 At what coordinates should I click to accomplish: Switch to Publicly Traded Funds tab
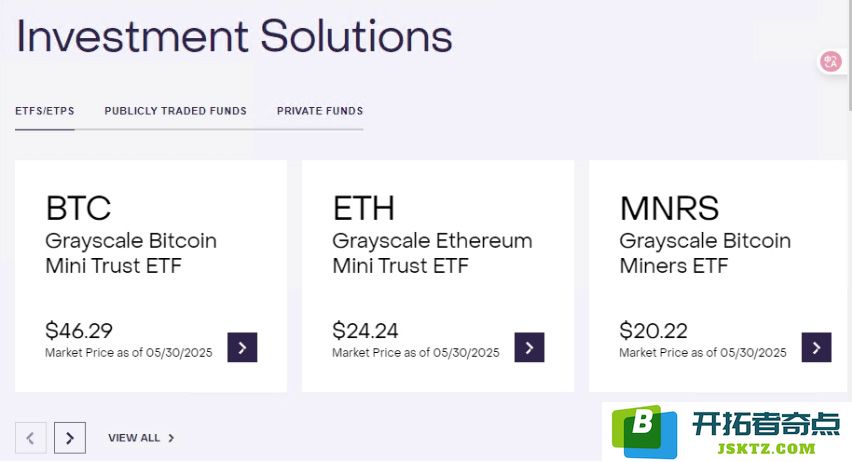[176, 111]
